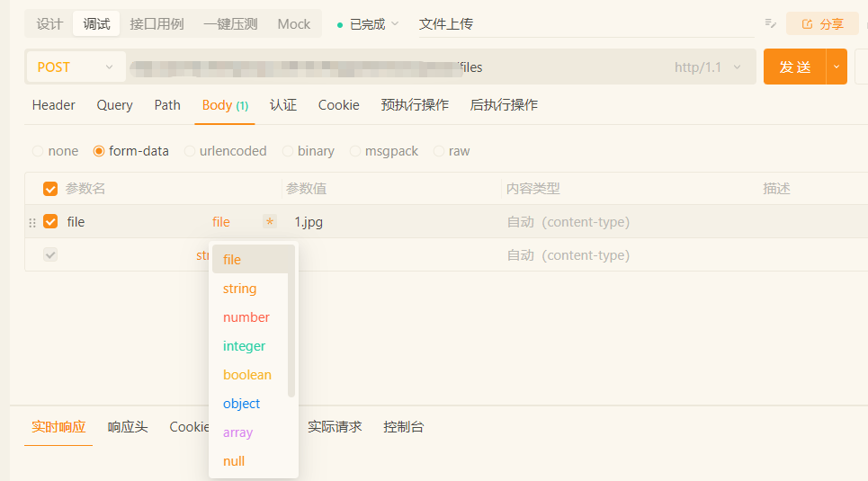Click 自动 (content-type) in the file row

pyautogui.click(x=568, y=222)
